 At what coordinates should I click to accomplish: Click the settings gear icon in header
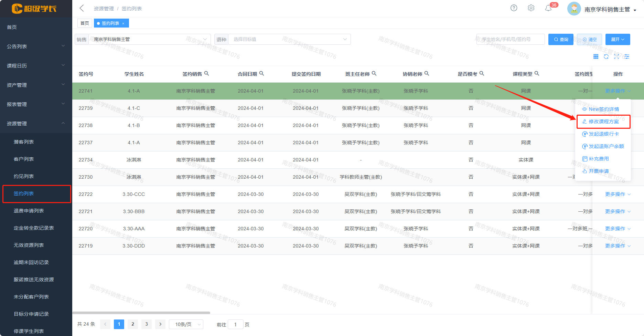click(x=531, y=8)
